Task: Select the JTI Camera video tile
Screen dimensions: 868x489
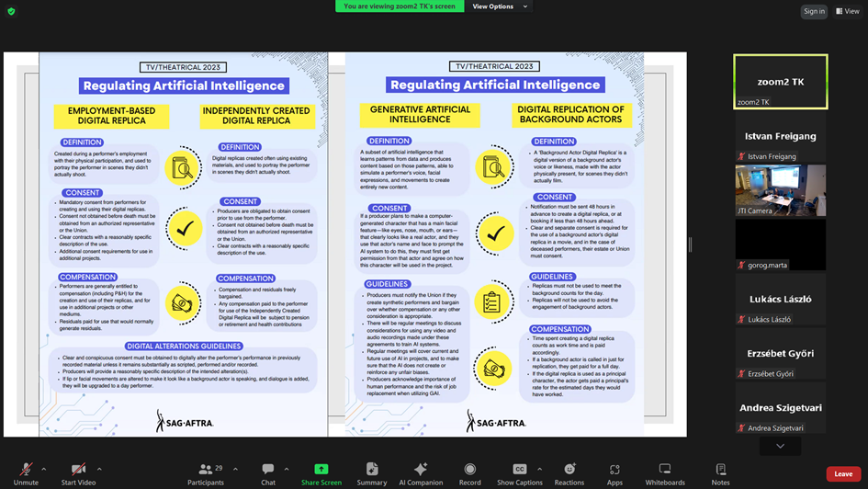Action: pos(781,190)
